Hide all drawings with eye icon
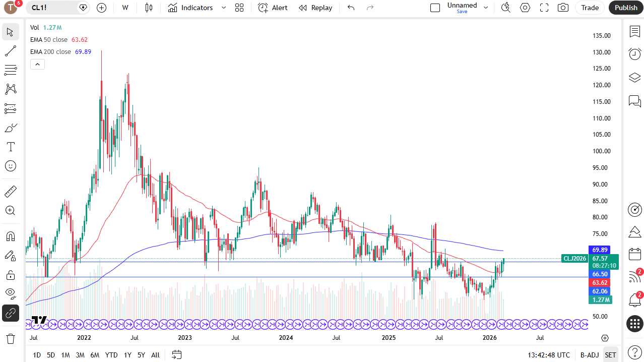 (10, 294)
